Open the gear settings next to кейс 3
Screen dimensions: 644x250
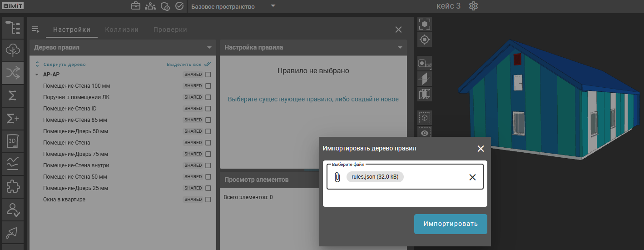point(474,6)
